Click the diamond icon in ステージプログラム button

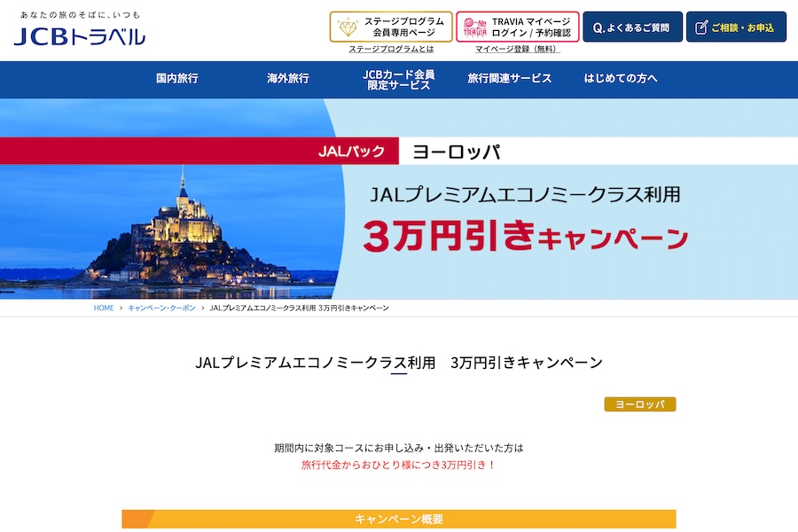tap(348, 27)
